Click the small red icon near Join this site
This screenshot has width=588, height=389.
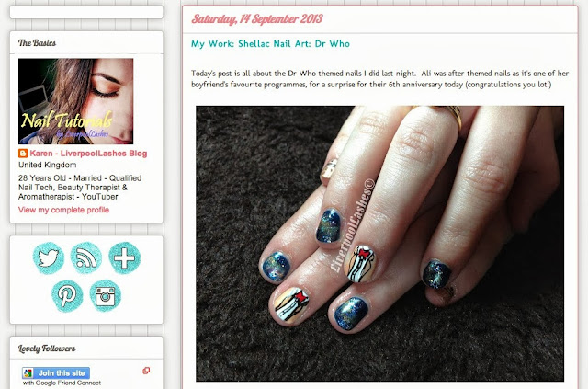pyautogui.click(x=146, y=371)
